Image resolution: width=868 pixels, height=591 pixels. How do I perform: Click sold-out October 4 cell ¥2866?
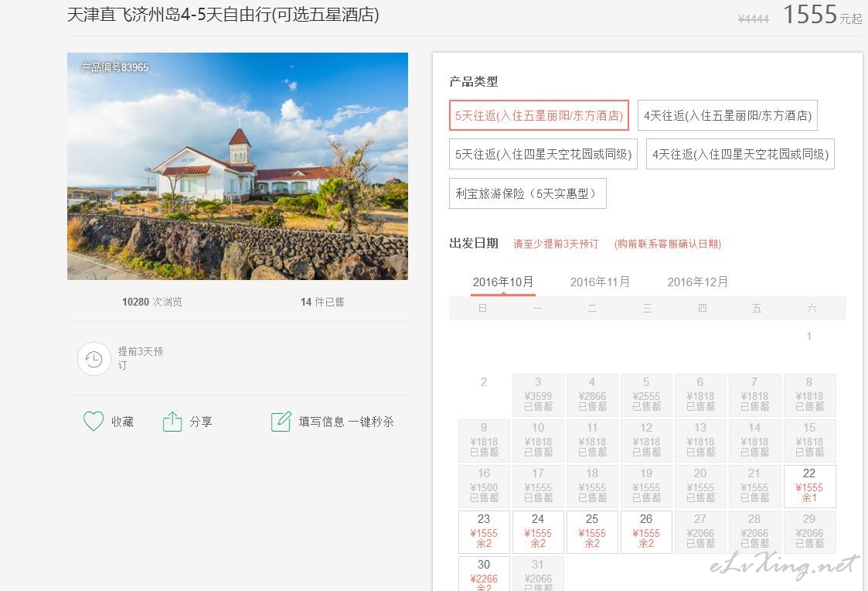pyautogui.click(x=592, y=395)
